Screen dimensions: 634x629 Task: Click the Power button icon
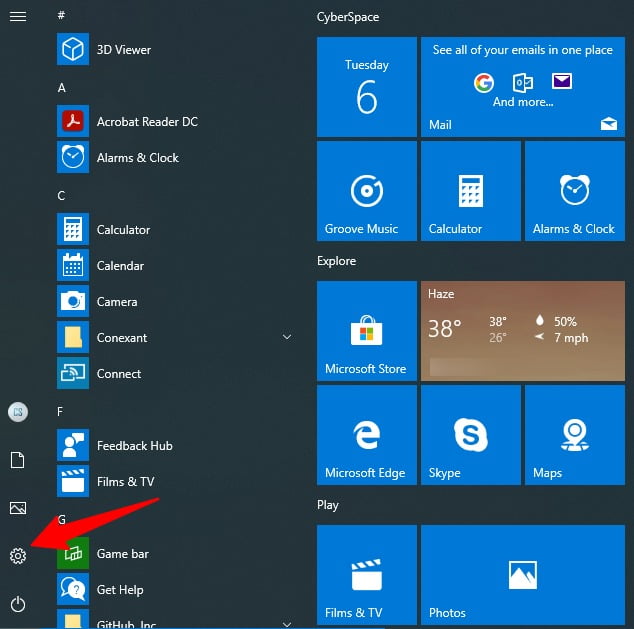point(18,604)
